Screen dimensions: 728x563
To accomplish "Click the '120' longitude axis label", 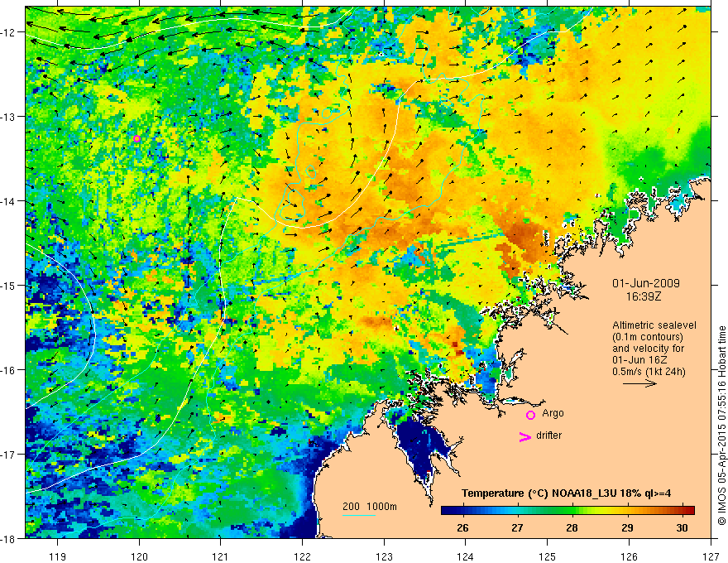I will pos(139,556).
